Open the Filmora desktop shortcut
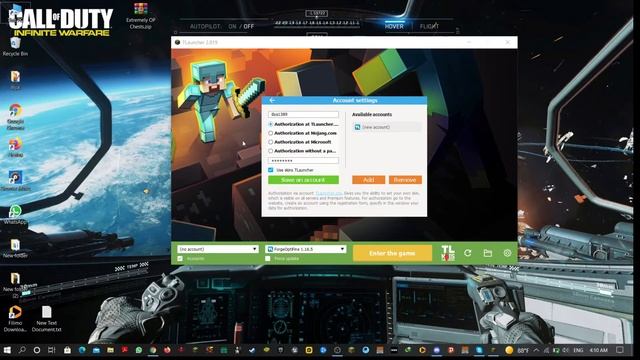 pos(15,319)
